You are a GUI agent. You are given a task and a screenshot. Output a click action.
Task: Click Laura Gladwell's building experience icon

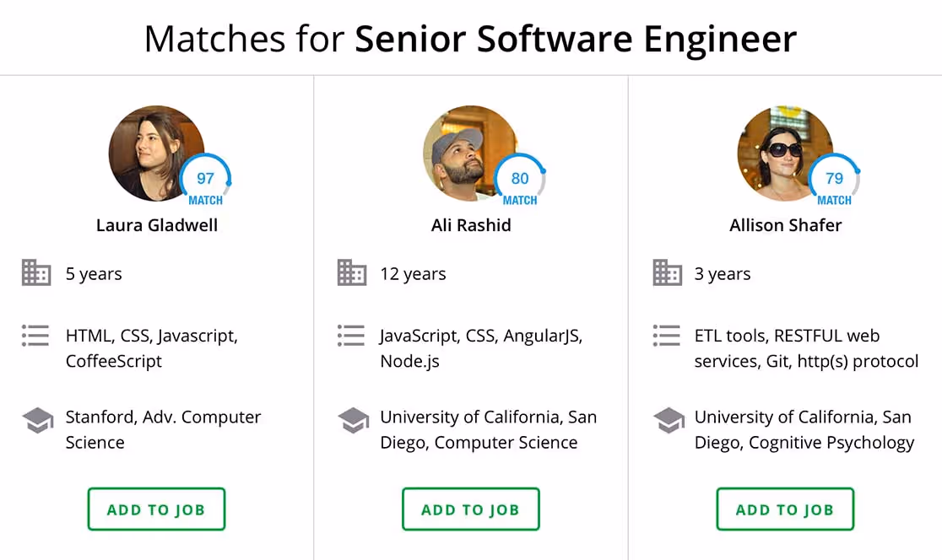tap(36, 273)
